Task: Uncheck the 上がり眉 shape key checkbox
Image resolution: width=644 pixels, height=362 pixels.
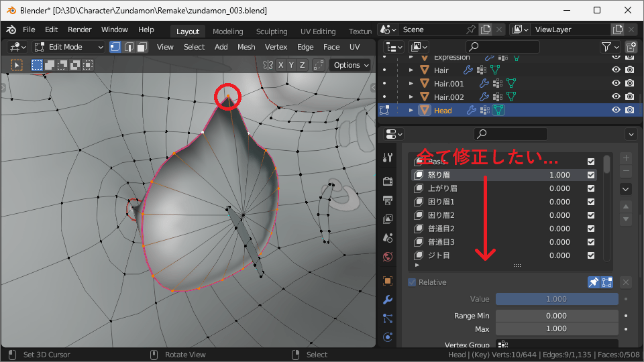Action: pyautogui.click(x=591, y=188)
